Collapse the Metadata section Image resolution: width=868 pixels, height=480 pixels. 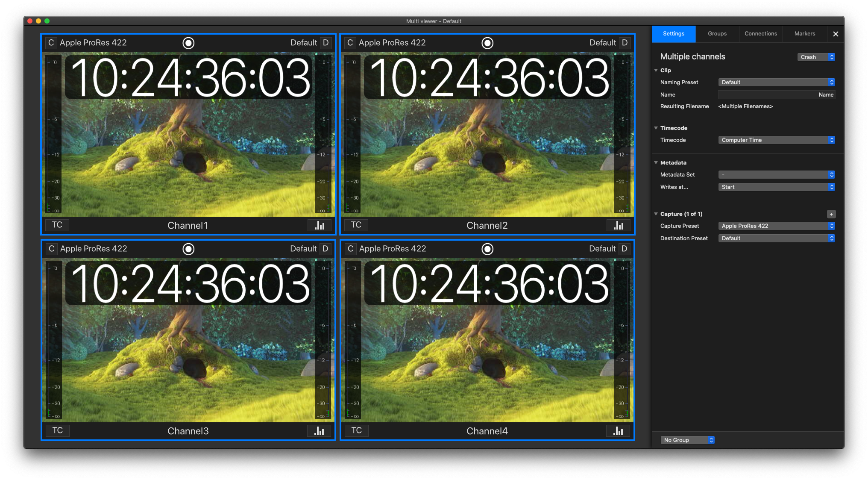(656, 162)
